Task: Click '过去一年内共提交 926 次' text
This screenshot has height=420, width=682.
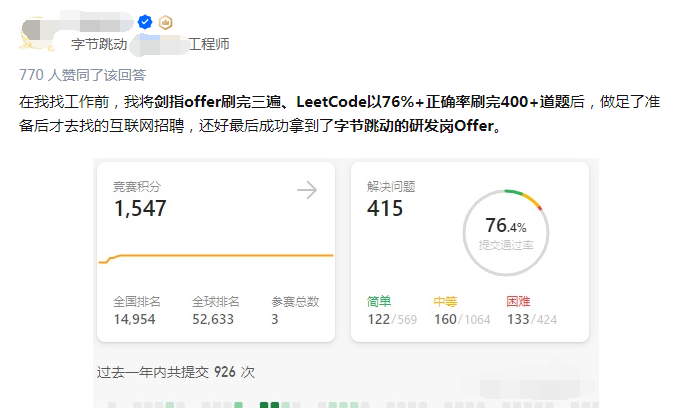Action: [176, 372]
